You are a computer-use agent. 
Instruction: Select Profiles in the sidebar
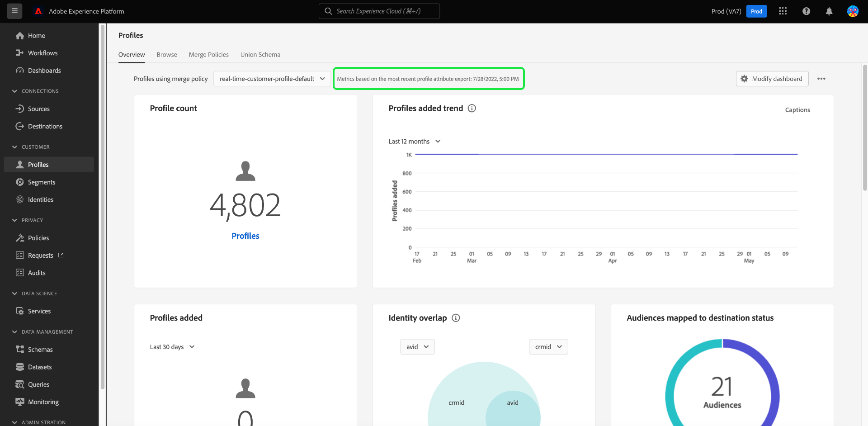point(49,165)
